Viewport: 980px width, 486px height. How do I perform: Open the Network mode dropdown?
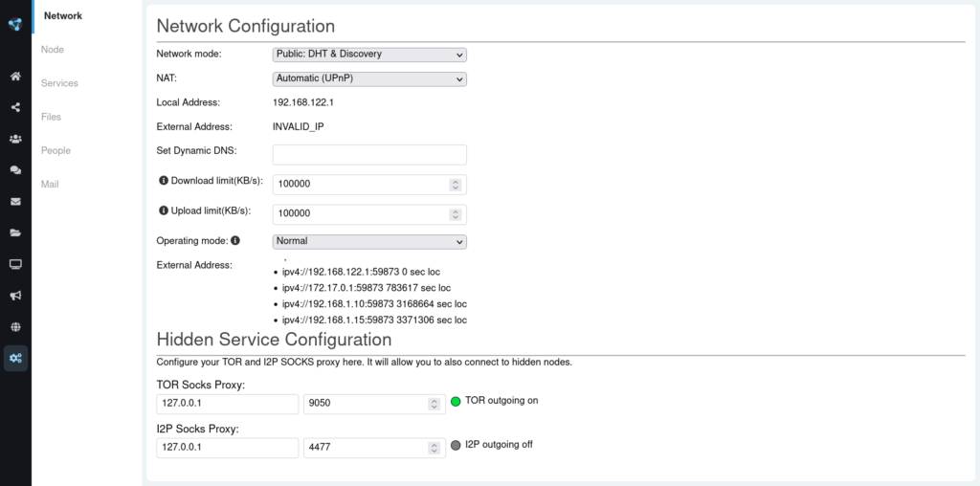tap(369, 55)
